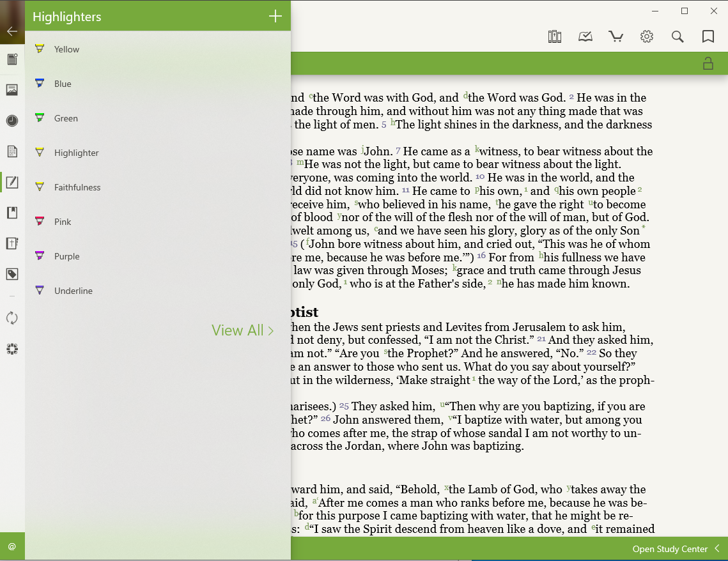Toggle the padlock in the green bar

point(708,63)
